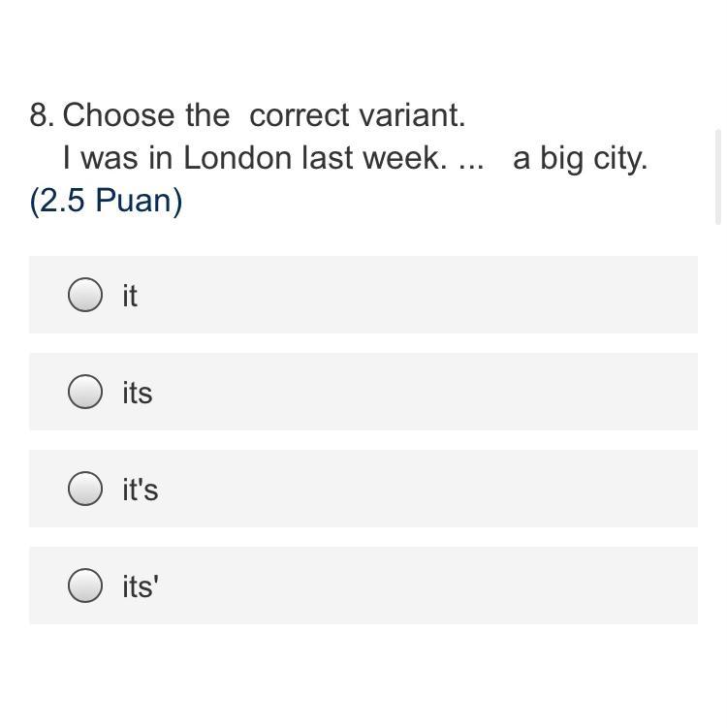Click the "(2.5 Puan)" points label
This screenshot has width=727, height=728.
[x=107, y=201]
